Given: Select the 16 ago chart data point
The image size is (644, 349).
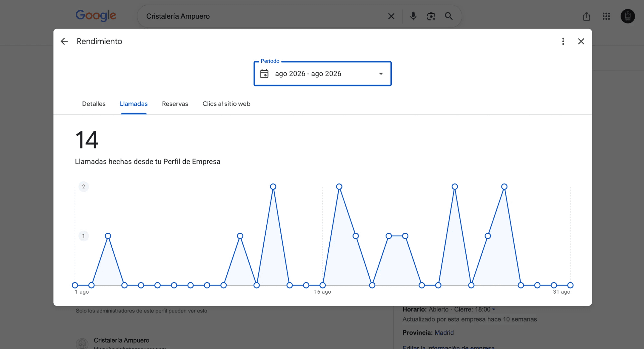Looking at the screenshot, I should pyautogui.click(x=323, y=285).
